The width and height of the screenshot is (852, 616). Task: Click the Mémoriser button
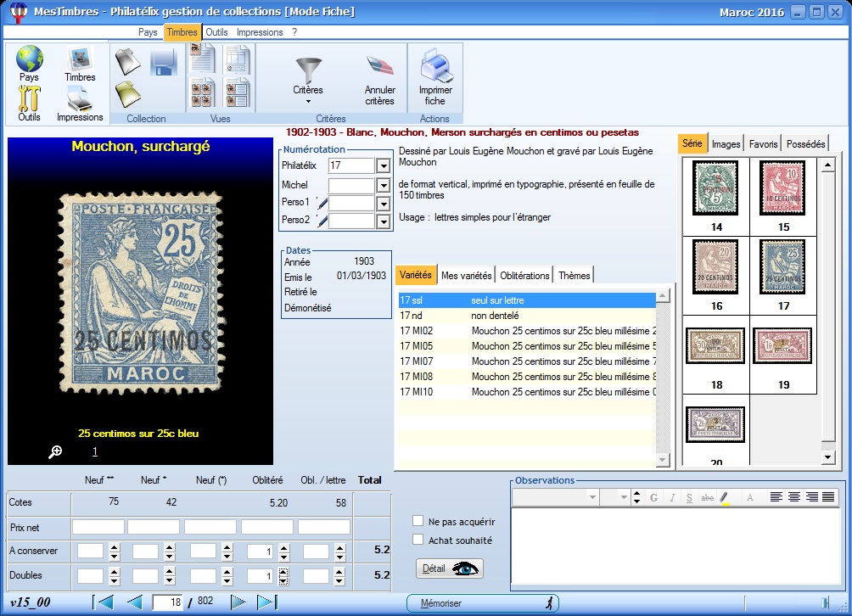point(483,603)
